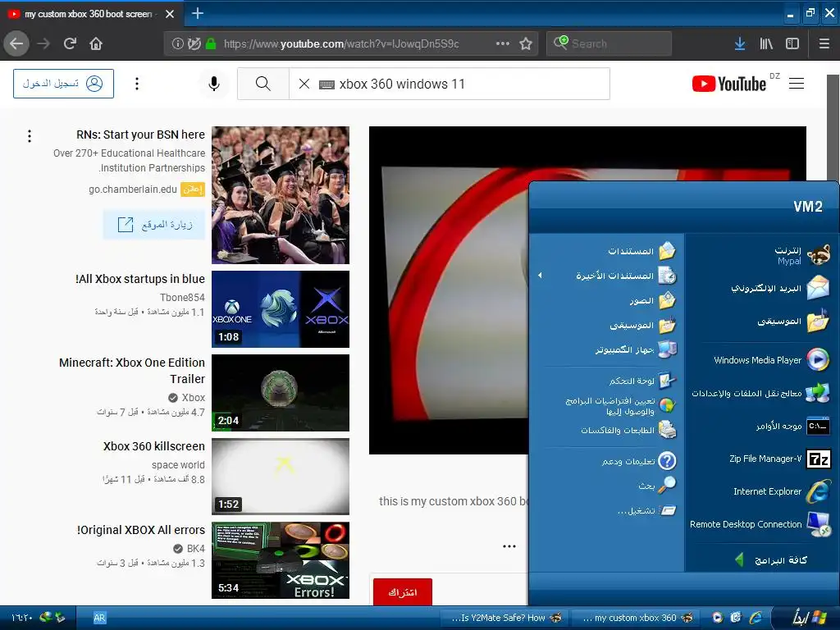Image resolution: width=840 pixels, height=630 pixels.
Task: Open site information (i) icon in address bar
Action: click(x=177, y=43)
